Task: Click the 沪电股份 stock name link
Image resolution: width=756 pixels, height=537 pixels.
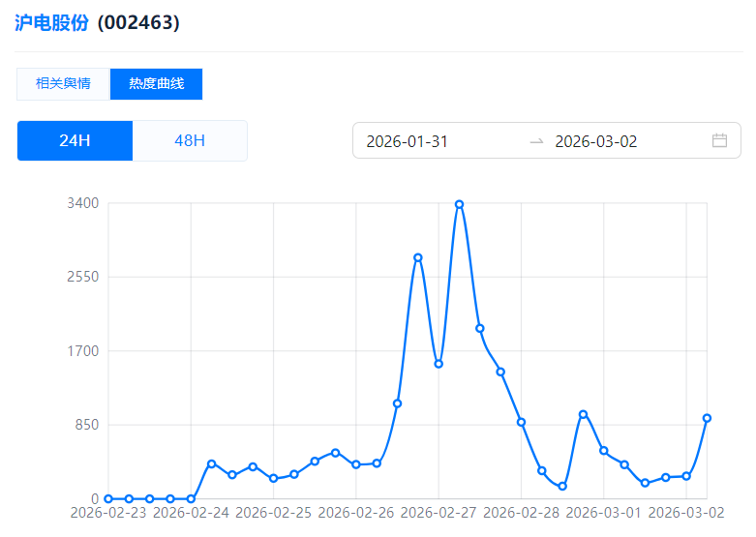Action: (52, 22)
